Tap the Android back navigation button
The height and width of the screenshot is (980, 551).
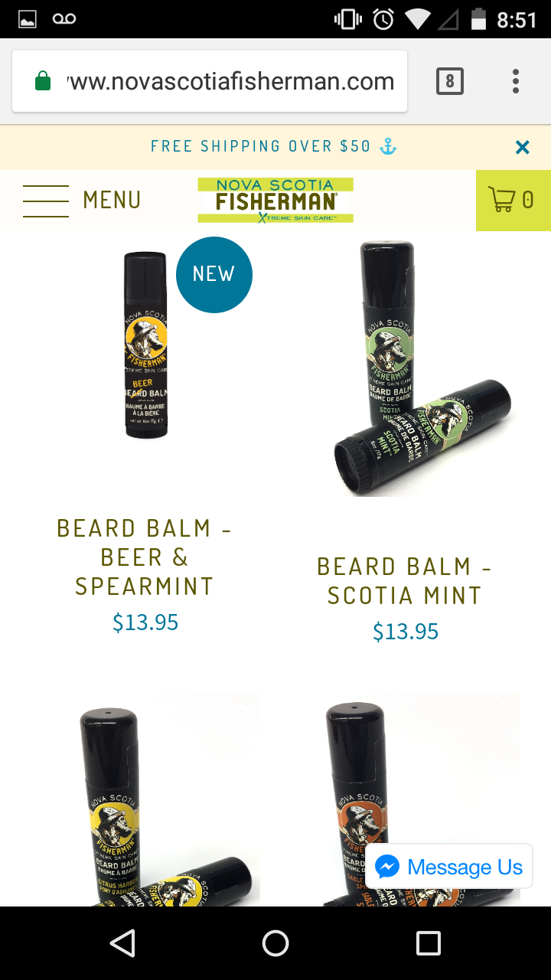[122, 943]
